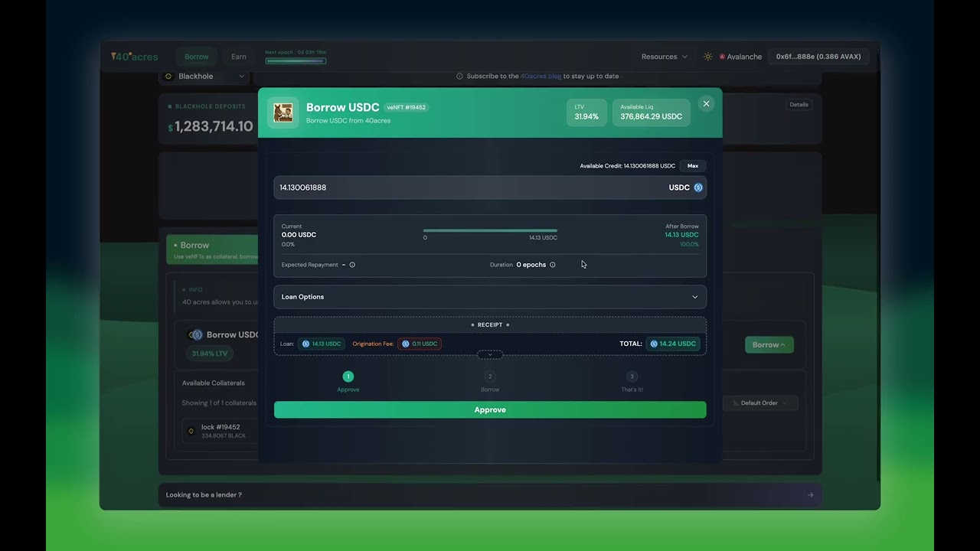Image resolution: width=980 pixels, height=551 pixels.
Task: Click the Details button
Action: pos(799,105)
